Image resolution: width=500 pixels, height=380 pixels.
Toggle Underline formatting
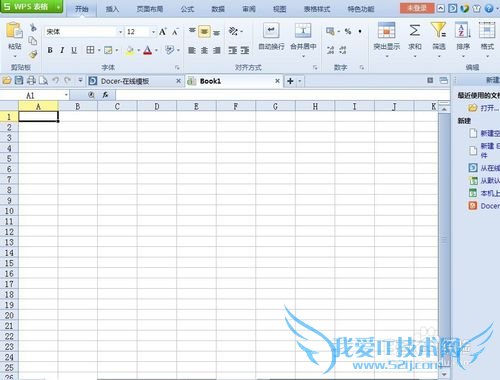pyautogui.click(x=74, y=50)
